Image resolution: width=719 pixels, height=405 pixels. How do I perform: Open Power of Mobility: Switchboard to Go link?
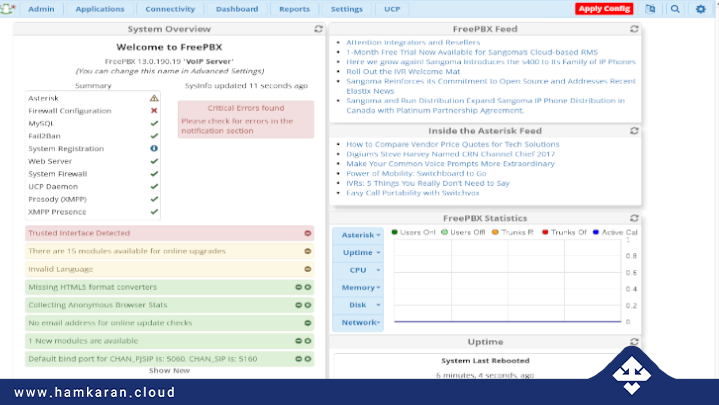click(x=416, y=173)
